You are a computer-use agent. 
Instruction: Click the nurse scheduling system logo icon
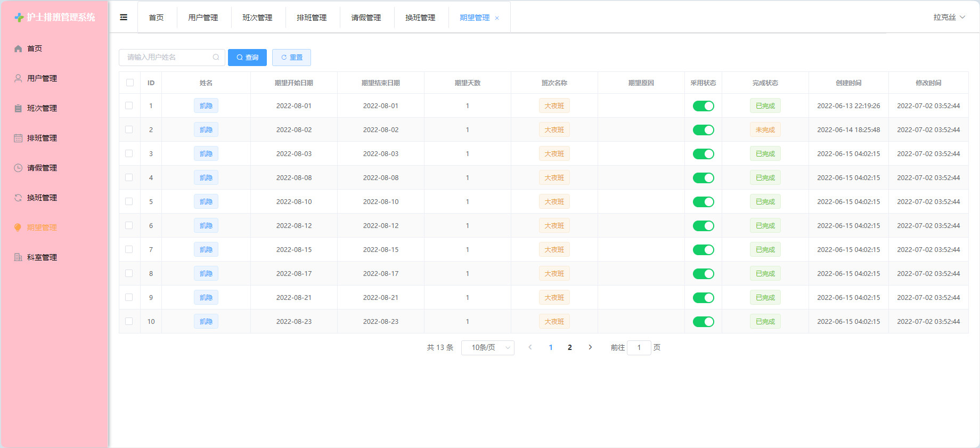click(19, 18)
